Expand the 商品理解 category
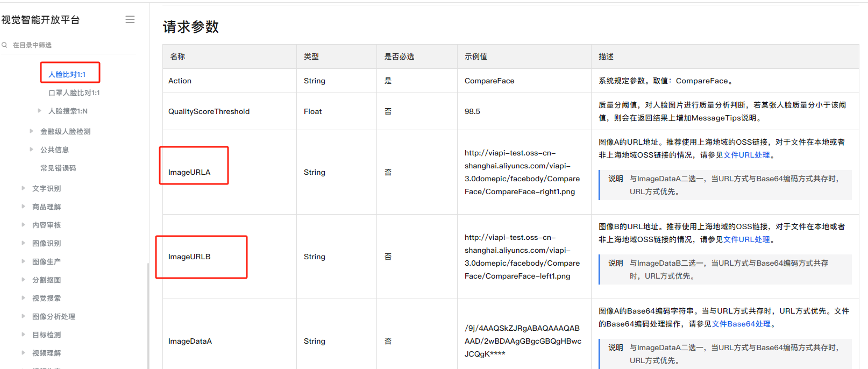This screenshot has width=868, height=369. tap(23, 207)
